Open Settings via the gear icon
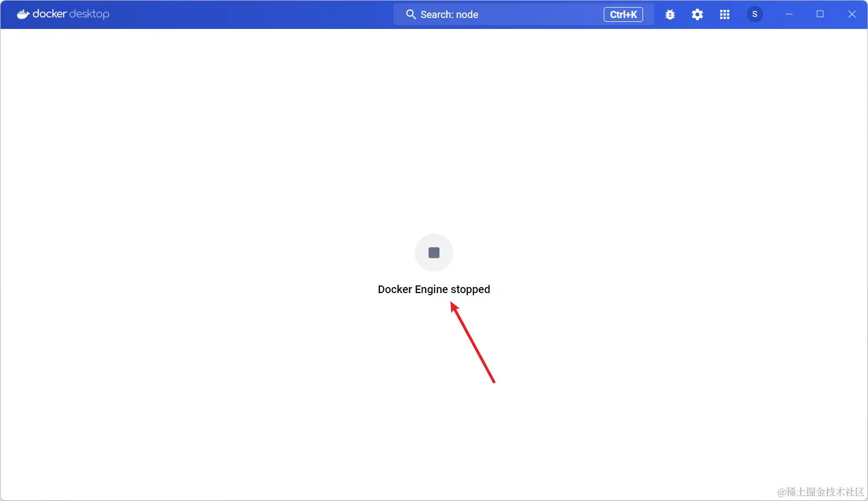This screenshot has width=868, height=501. (x=698, y=15)
